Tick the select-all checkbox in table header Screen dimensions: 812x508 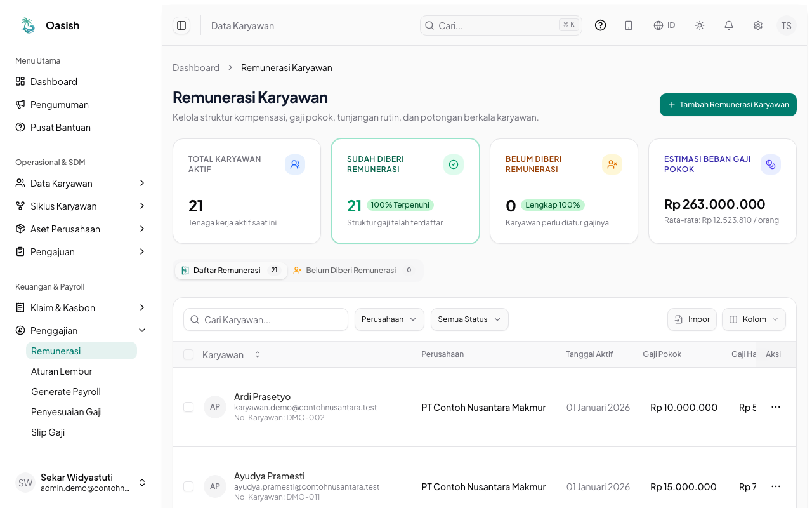coord(188,354)
